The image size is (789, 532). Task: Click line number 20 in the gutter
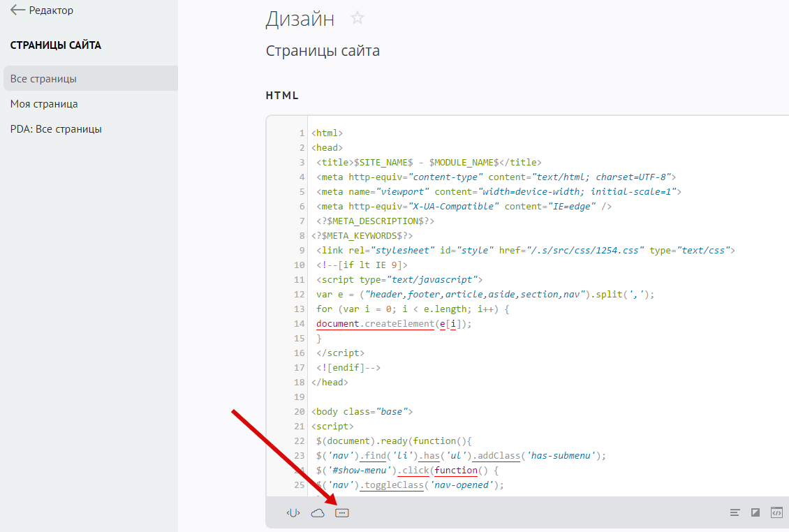[x=300, y=412]
